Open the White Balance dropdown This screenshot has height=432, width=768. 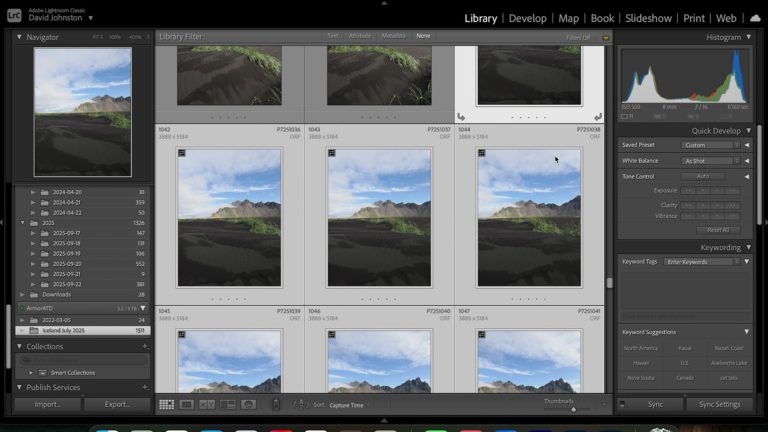[x=709, y=160]
